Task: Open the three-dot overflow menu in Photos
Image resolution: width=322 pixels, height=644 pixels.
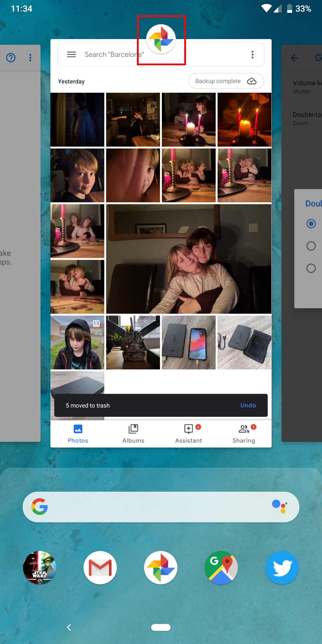Action: click(x=253, y=55)
